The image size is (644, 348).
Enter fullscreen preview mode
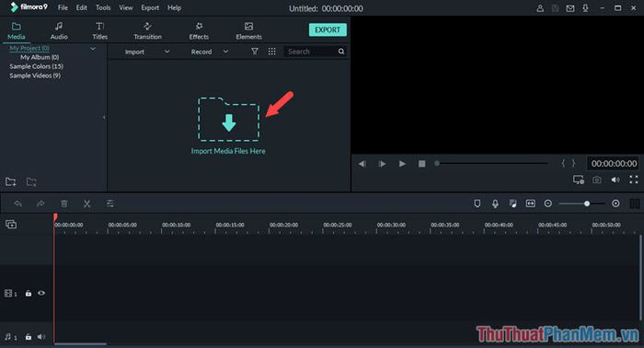pyautogui.click(x=634, y=180)
